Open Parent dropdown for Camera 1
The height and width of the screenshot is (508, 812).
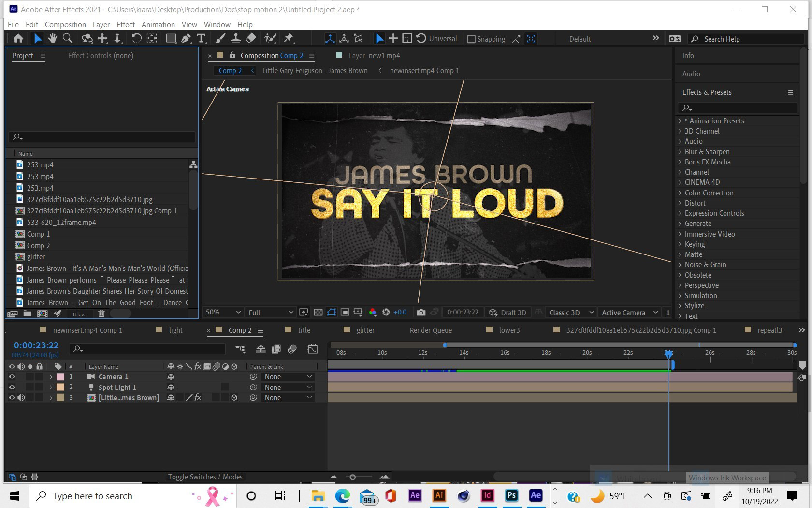click(288, 377)
